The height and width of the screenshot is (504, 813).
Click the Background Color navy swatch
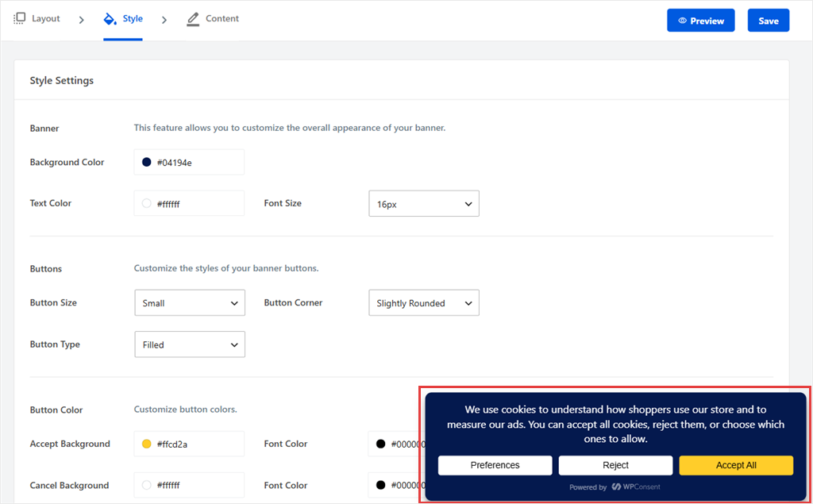147,162
